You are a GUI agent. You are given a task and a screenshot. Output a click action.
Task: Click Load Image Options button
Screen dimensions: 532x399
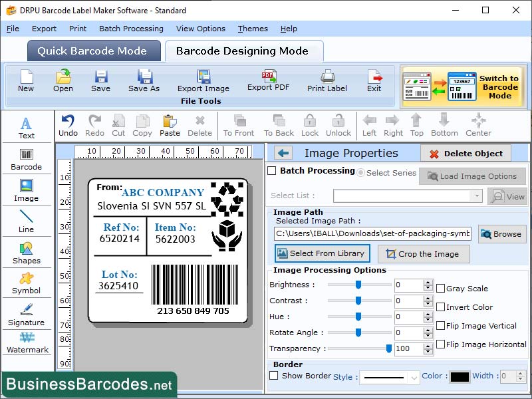[472, 176]
